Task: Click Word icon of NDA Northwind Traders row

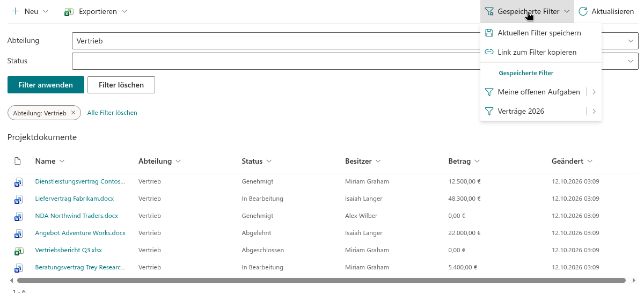Action: [18, 216]
